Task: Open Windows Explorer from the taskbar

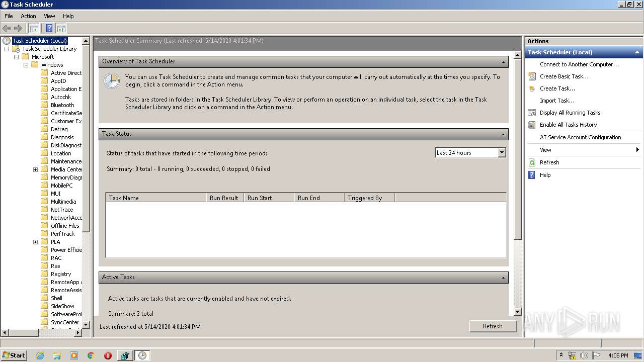Action: coord(57,355)
